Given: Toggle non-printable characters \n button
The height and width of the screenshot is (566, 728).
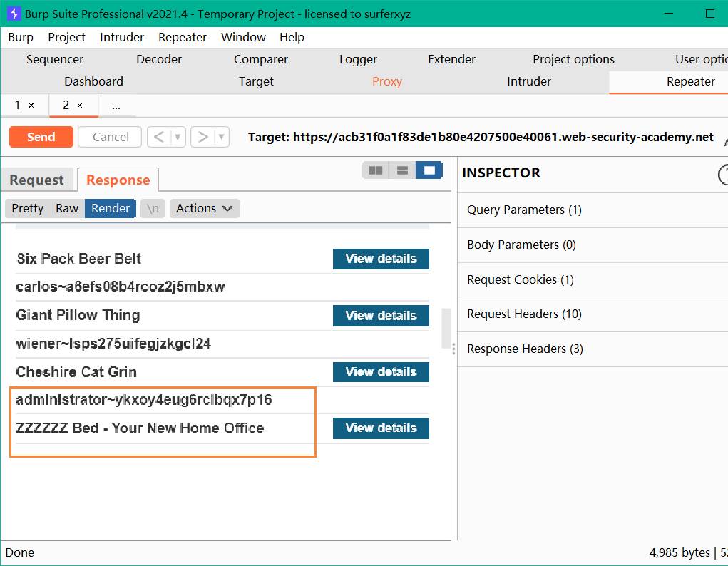Looking at the screenshot, I should pyautogui.click(x=153, y=208).
